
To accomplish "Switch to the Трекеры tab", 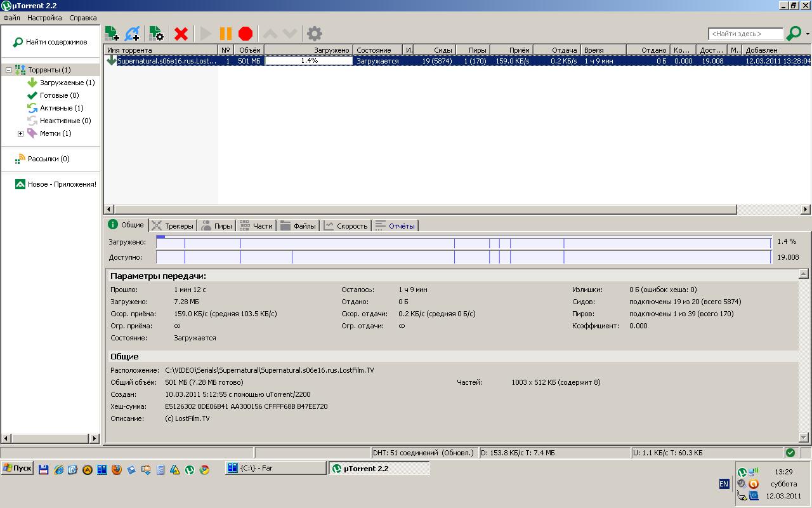I will pyautogui.click(x=173, y=225).
